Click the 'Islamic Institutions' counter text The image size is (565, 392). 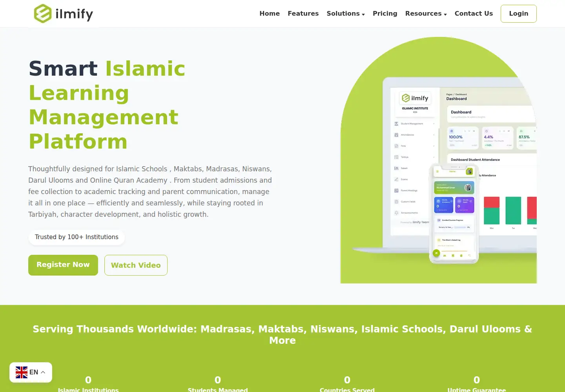coord(88,389)
